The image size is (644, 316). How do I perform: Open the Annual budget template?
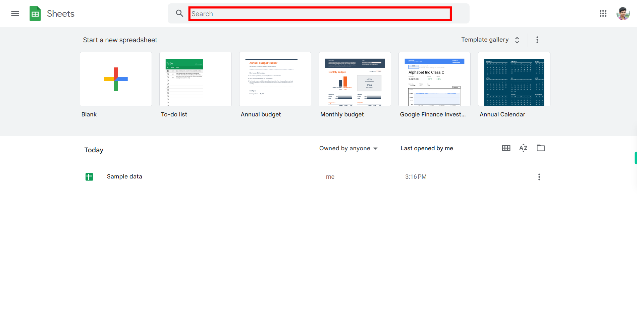click(x=275, y=79)
